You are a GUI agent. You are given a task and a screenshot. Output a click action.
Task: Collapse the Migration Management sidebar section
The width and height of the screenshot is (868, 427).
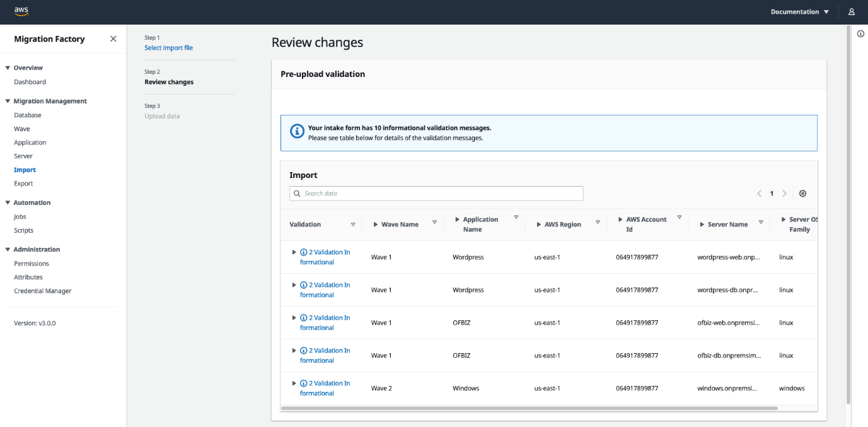tap(7, 101)
